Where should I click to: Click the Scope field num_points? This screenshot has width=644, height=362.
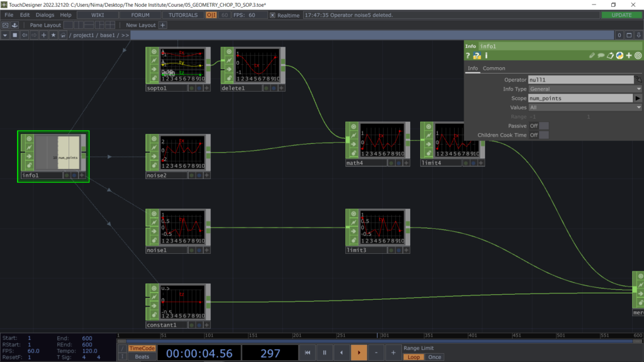pos(580,98)
